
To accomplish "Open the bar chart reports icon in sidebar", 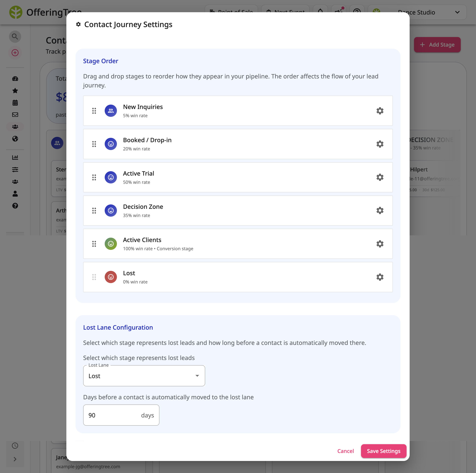I will [x=15, y=157].
